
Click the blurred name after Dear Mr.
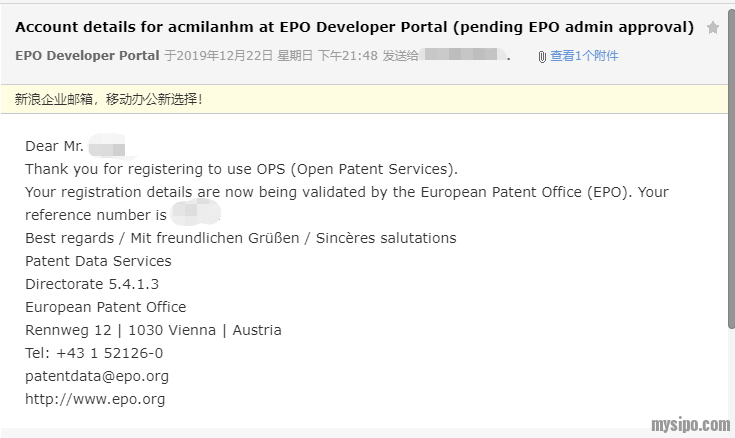[107, 147]
